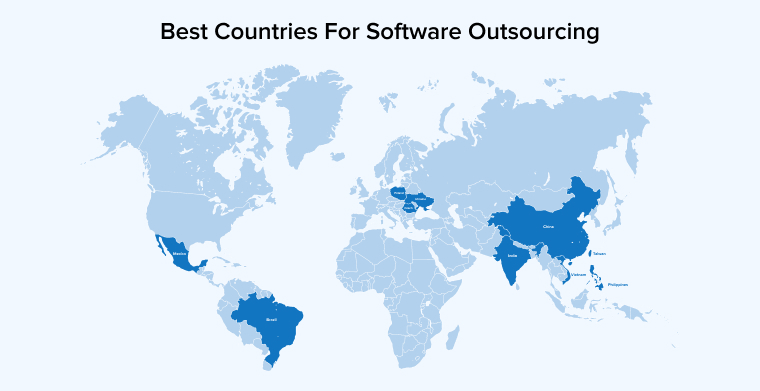Select the "China" label on the map
Image resolution: width=760 pixels, height=391 pixels.
click(548, 226)
